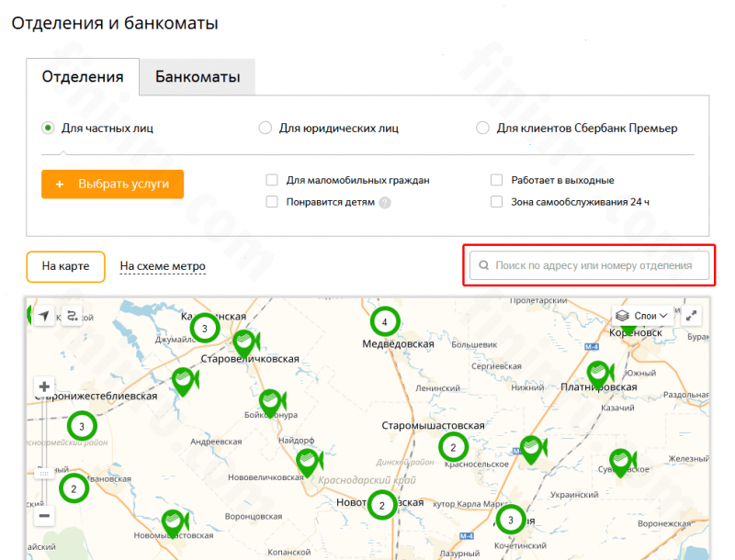Select the На карте view button
The image size is (735, 560).
(x=65, y=266)
